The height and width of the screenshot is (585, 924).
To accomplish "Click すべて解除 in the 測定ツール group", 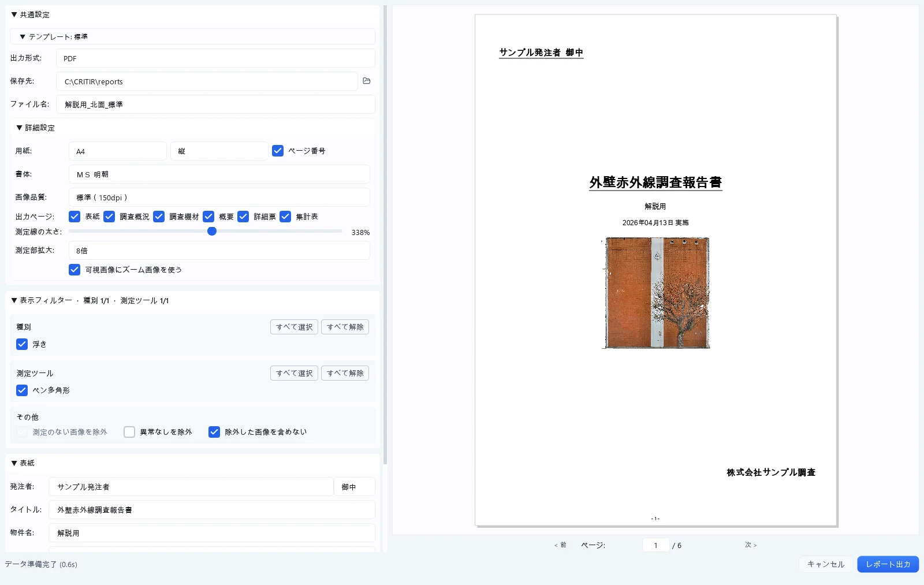I will tap(345, 373).
